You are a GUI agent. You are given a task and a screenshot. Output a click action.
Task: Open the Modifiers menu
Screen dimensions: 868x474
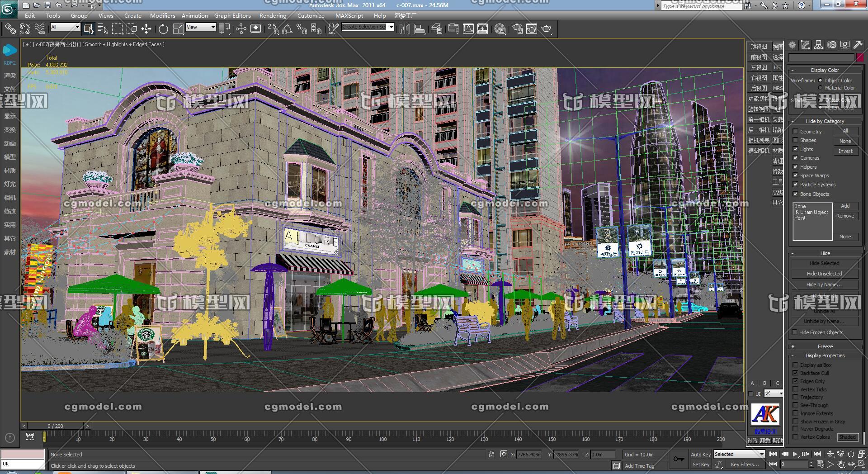click(162, 15)
